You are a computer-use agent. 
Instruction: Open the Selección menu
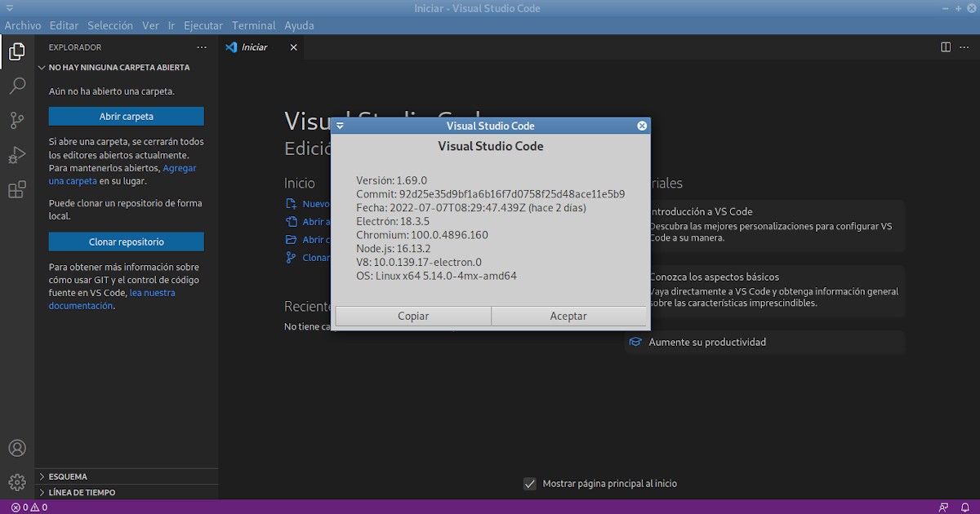coord(110,25)
